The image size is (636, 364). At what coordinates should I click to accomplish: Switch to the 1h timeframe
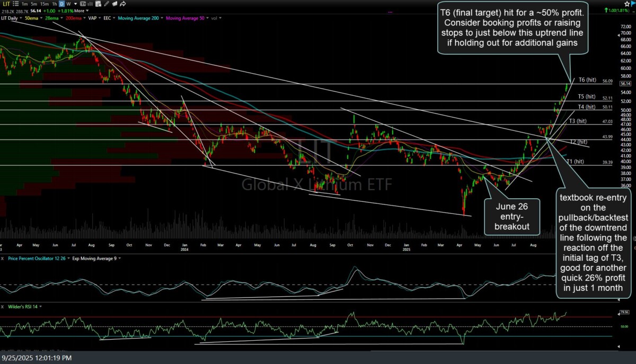53,4
